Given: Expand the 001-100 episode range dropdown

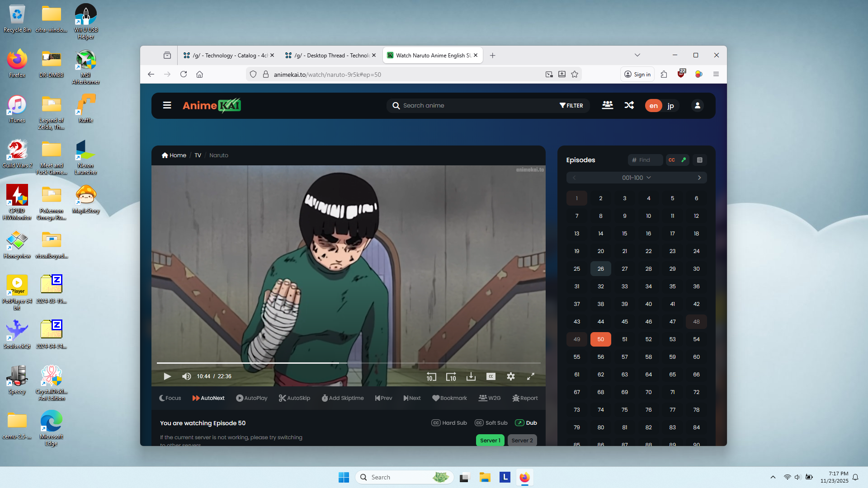Looking at the screenshot, I should click(x=636, y=178).
